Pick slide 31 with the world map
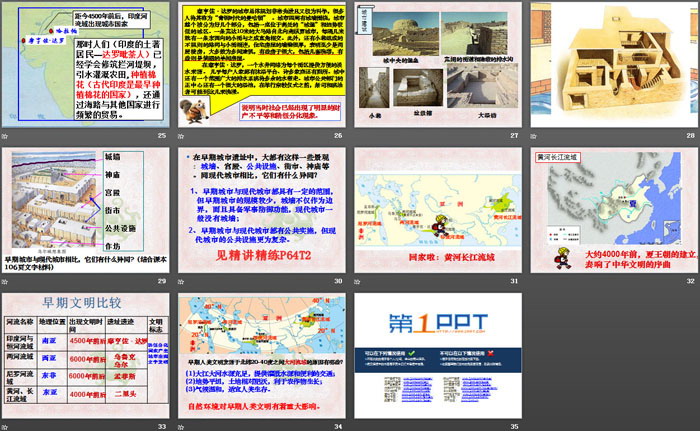Image resolution: width=700 pixels, height=431 pixels. pos(437,210)
